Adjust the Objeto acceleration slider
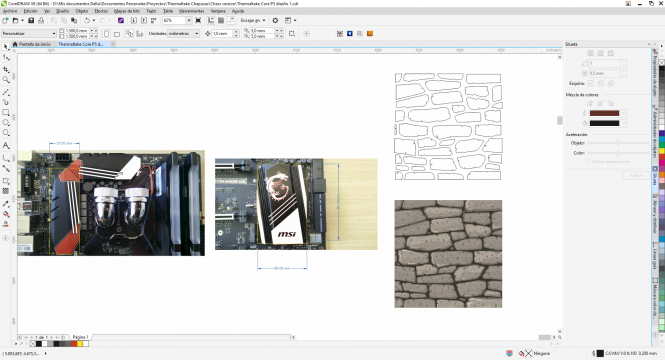This screenshot has height=360, width=665. [x=618, y=143]
